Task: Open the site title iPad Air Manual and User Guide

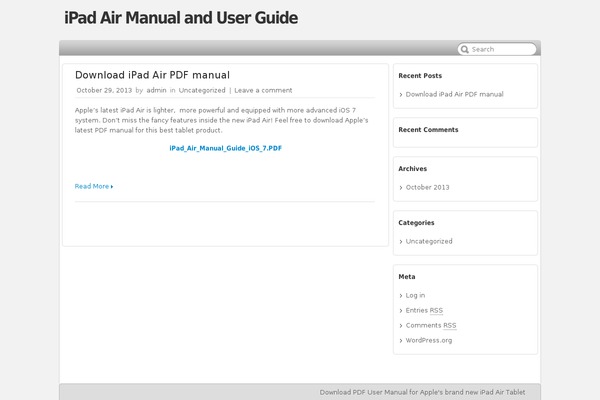Action: (181, 18)
